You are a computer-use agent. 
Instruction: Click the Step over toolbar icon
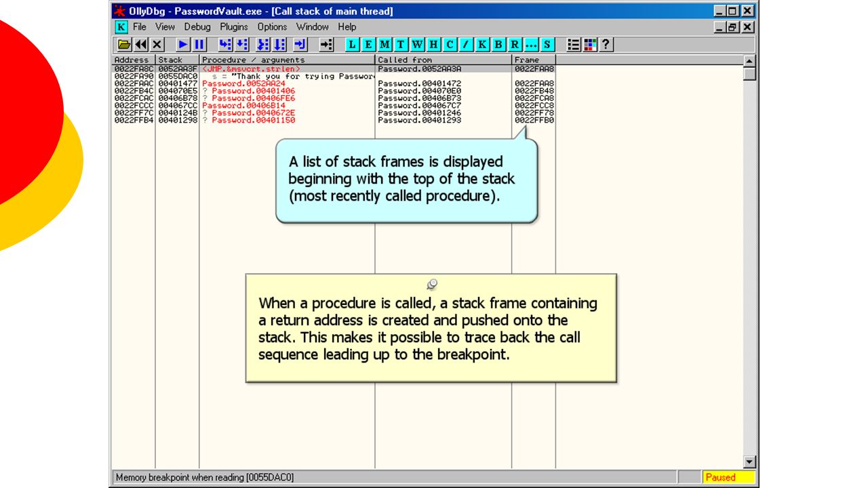coord(242,45)
